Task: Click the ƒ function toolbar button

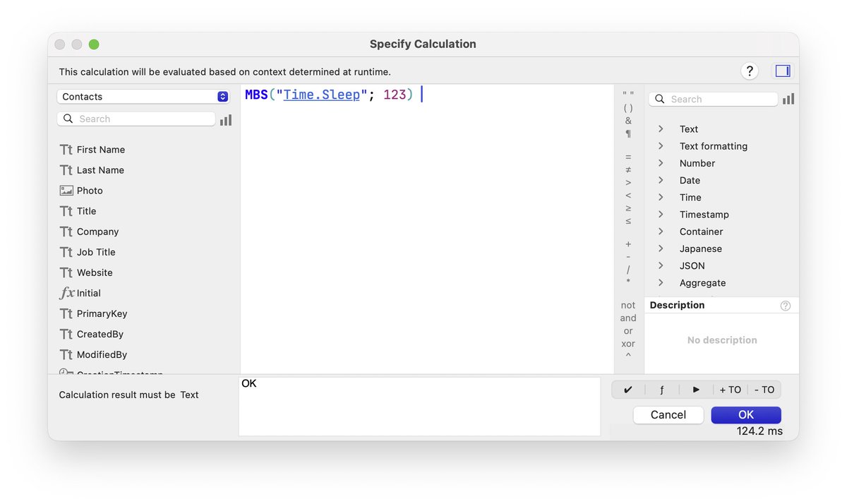Action: [662, 390]
